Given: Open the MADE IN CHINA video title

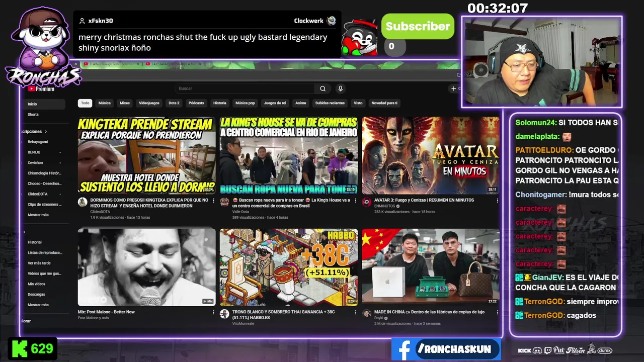Looking at the screenshot, I should pos(429,312).
